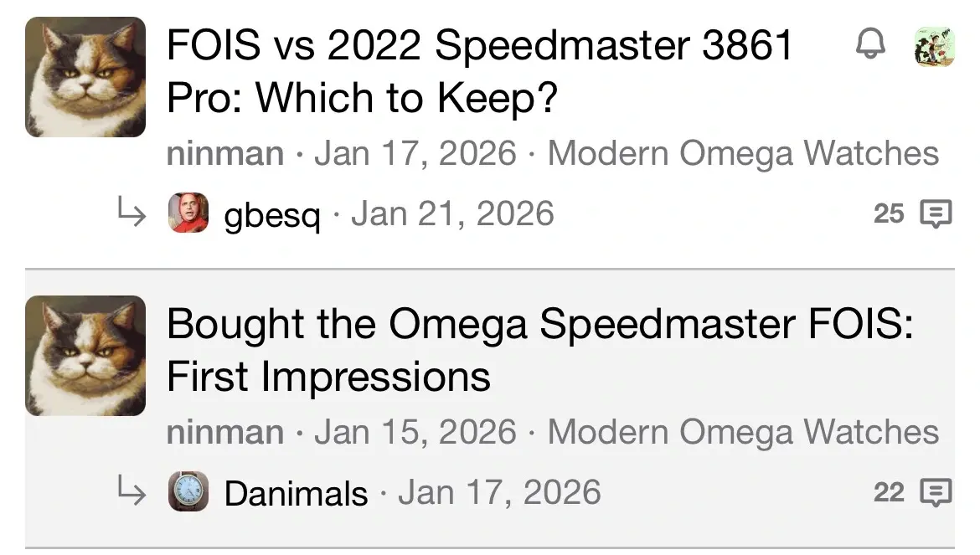This screenshot has height=555, width=980.
Task: Open thread FOIS vs 2022 Speedmaster 3861 Pro
Action: point(480,71)
